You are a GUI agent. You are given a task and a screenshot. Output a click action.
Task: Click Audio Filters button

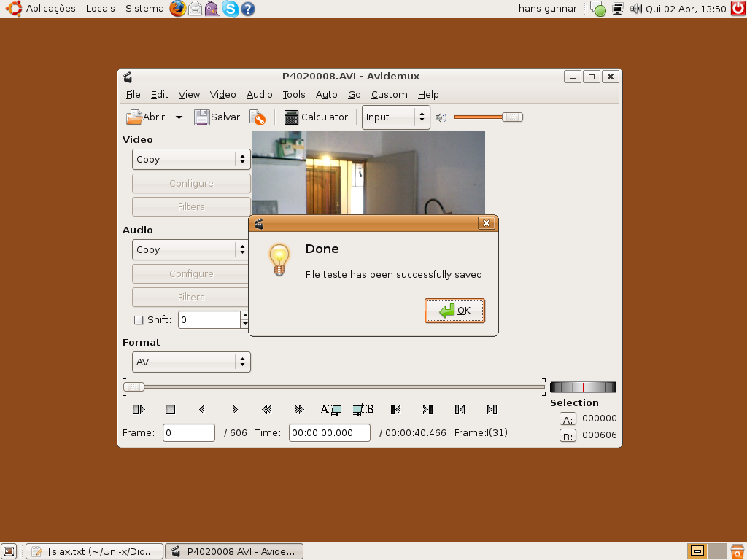(190, 297)
